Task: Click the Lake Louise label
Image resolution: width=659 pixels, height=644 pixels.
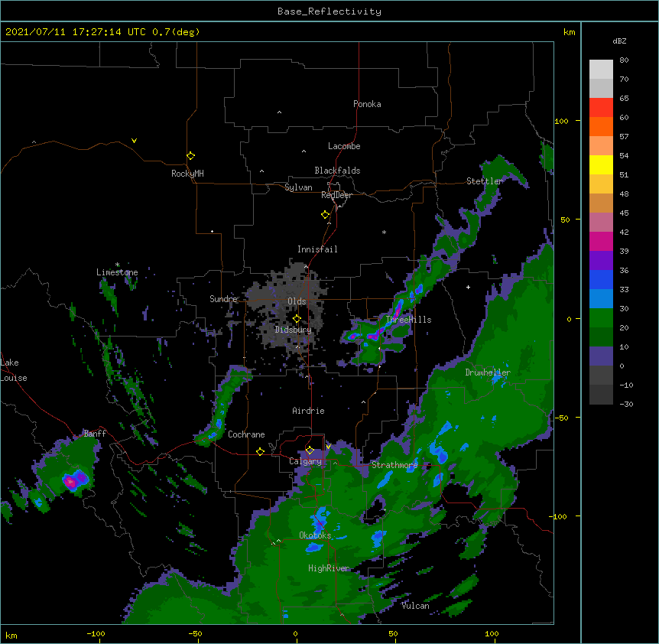Action: 14,370
